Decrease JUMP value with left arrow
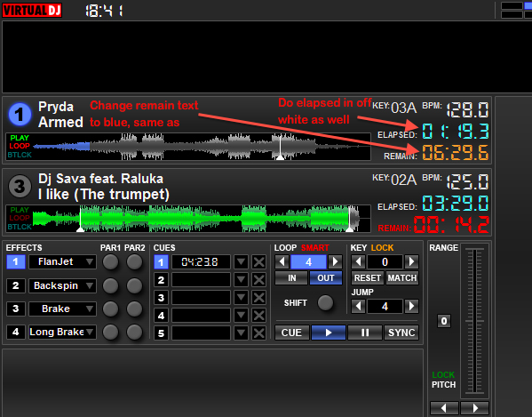 pos(358,306)
